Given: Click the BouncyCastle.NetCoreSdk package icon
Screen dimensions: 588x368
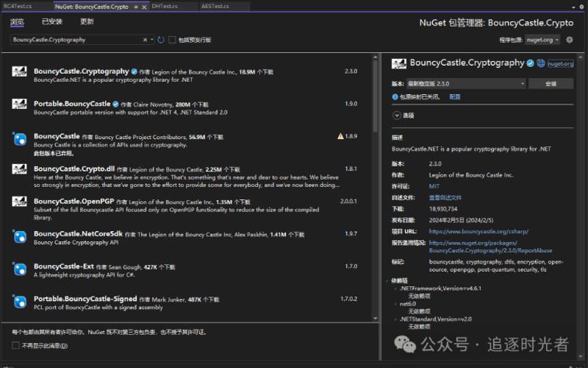Looking at the screenshot, I should [20, 236].
